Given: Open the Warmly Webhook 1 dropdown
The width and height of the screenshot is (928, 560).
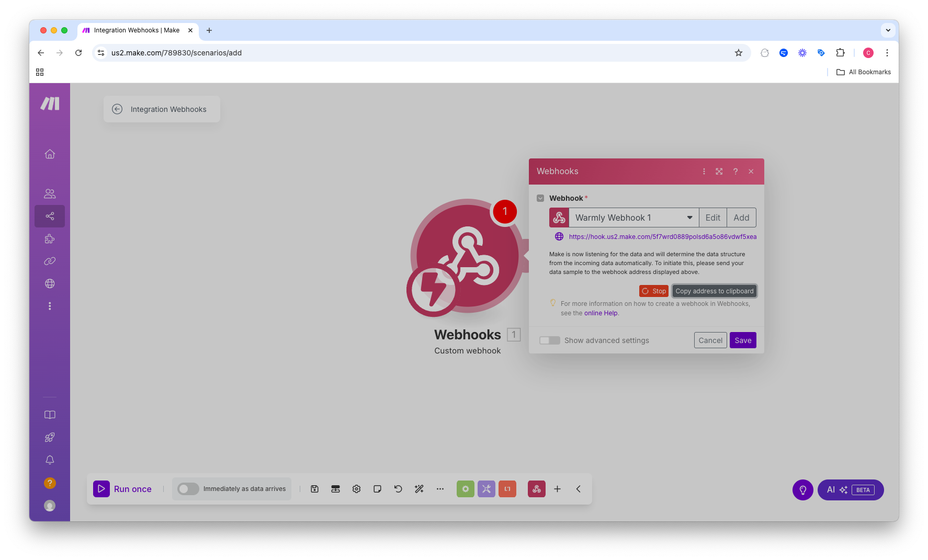Looking at the screenshot, I should (x=633, y=218).
